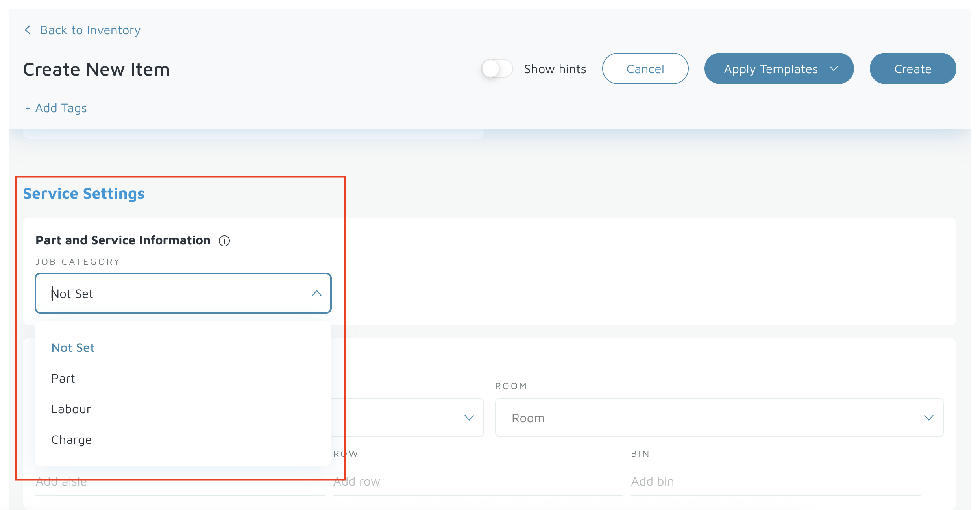The image size is (980, 510).
Task: Choose Labour from job category list
Action: click(71, 409)
